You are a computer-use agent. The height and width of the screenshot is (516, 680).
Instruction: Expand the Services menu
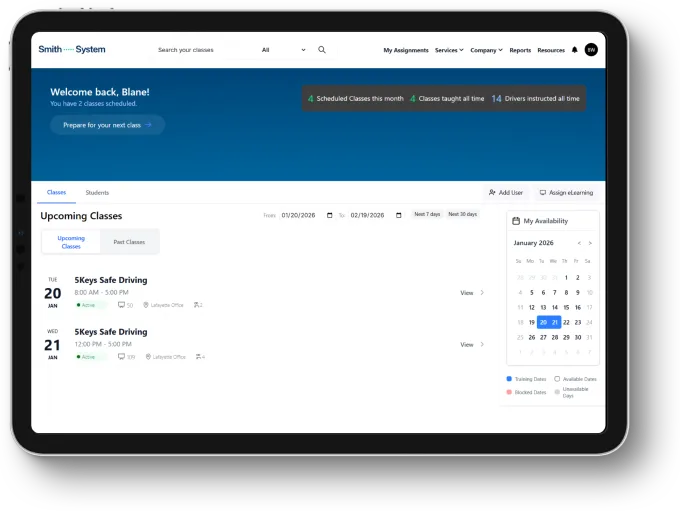449,50
